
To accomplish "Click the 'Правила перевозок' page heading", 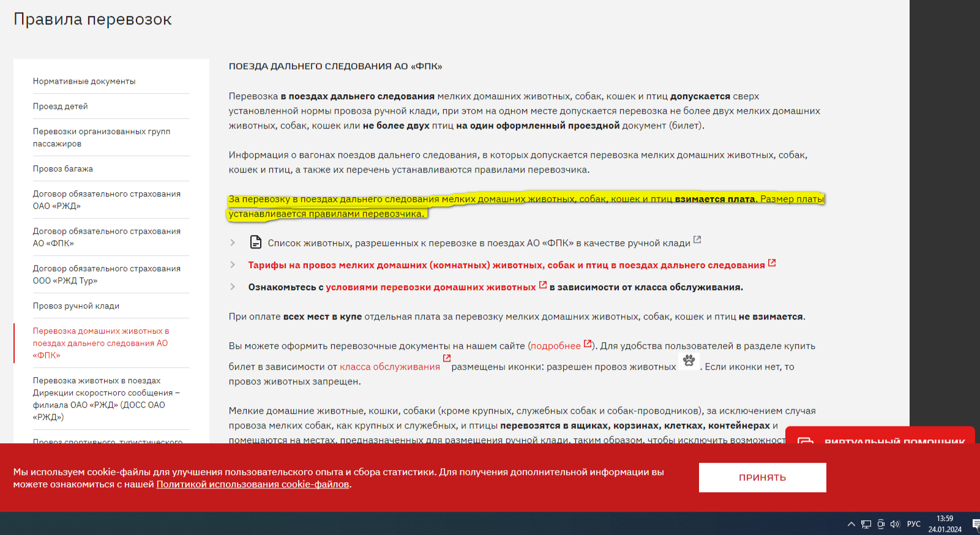I will point(92,20).
